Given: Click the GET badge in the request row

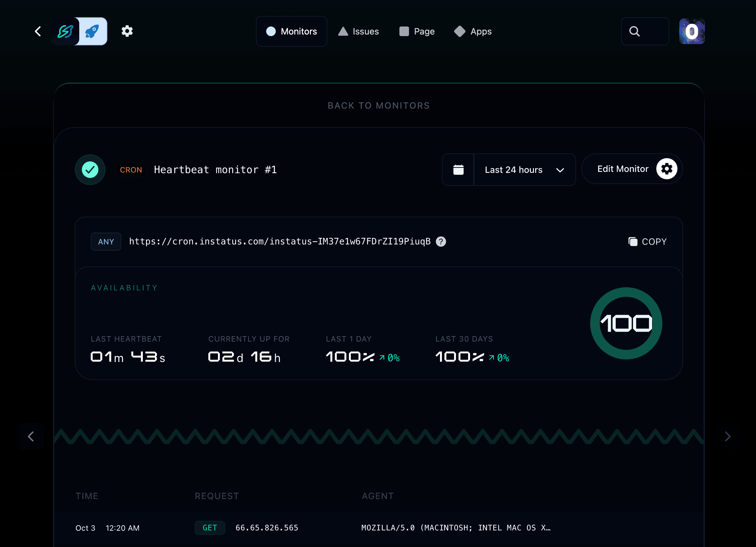Looking at the screenshot, I should 210,528.
